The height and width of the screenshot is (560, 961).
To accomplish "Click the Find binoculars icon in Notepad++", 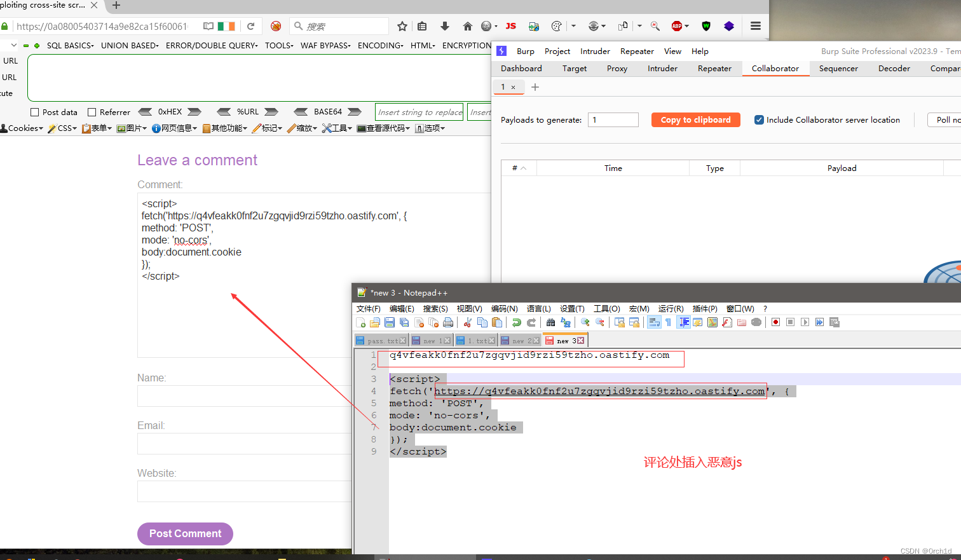I will click(x=551, y=322).
